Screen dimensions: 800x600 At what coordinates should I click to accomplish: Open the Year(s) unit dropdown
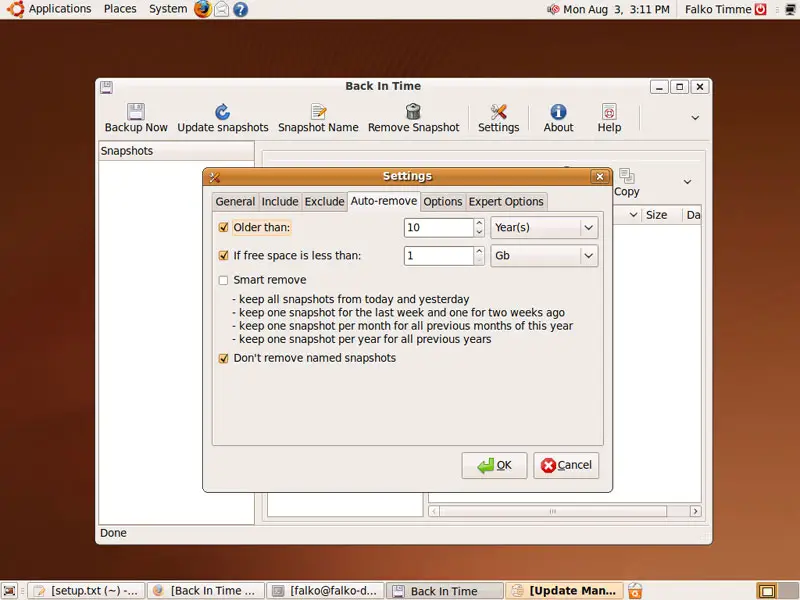pos(544,228)
